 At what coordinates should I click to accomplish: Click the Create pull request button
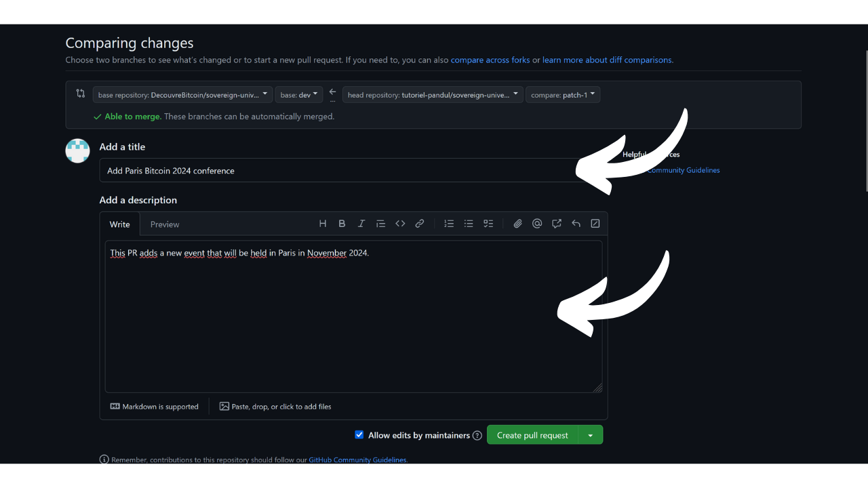[532, 435]
